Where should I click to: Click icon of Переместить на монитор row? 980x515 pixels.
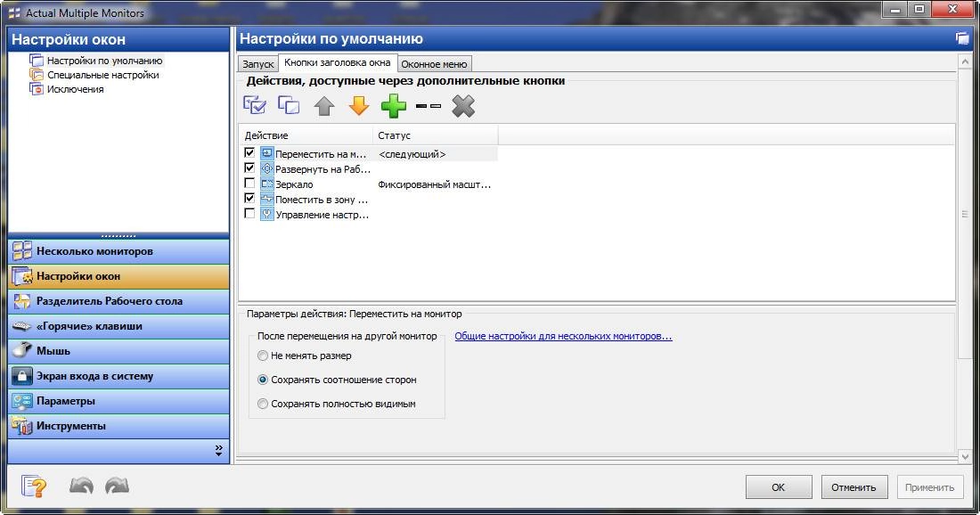(267, 154)
